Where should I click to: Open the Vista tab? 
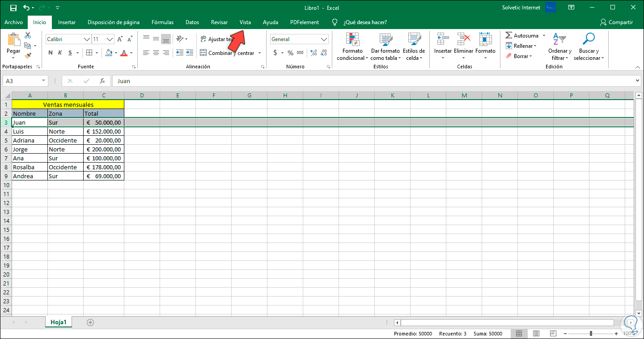click(x=245, y=22)
